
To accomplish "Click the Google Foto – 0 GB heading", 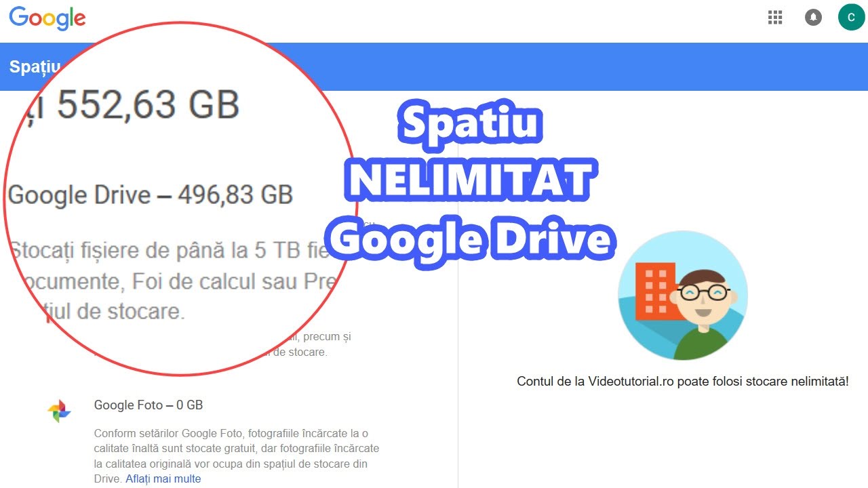I will tap(149, 405).
